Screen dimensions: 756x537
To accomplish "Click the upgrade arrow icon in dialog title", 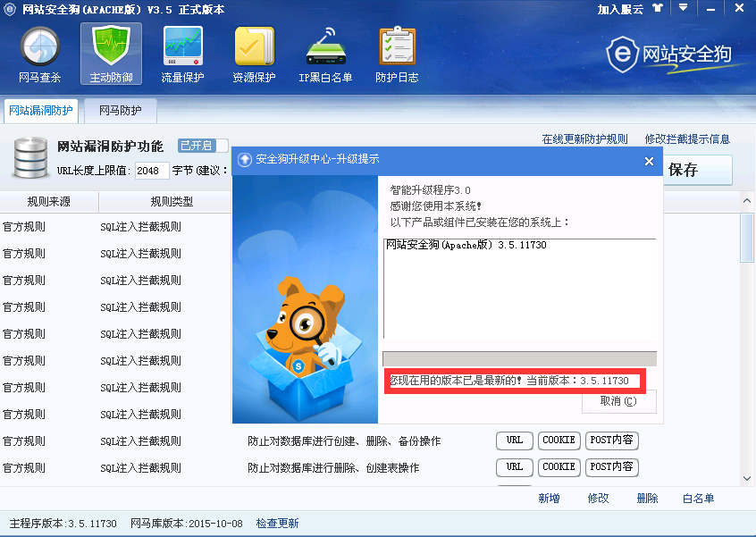I will 245,160.
